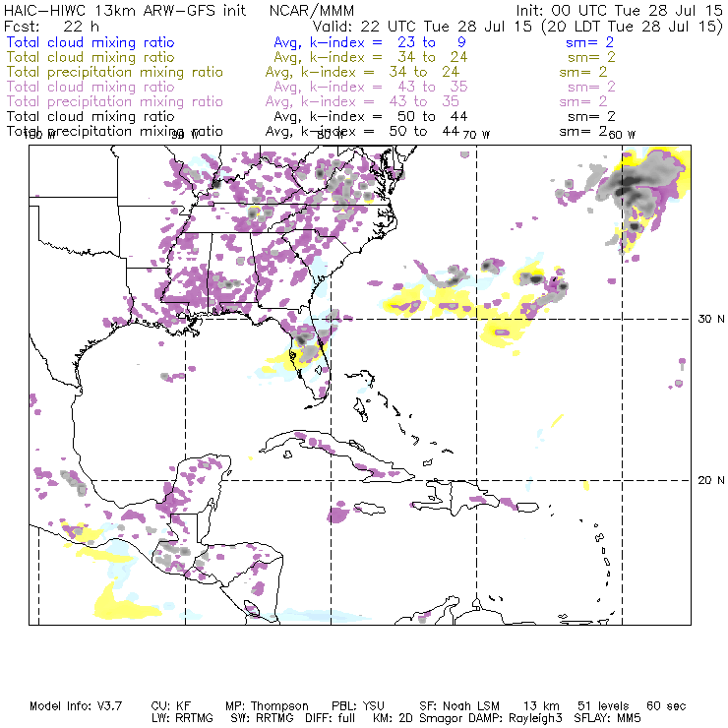Click the 'SF: Noah LSM' footer entry
The height and width of the screenshot is (728, 728).
point(459,706)
